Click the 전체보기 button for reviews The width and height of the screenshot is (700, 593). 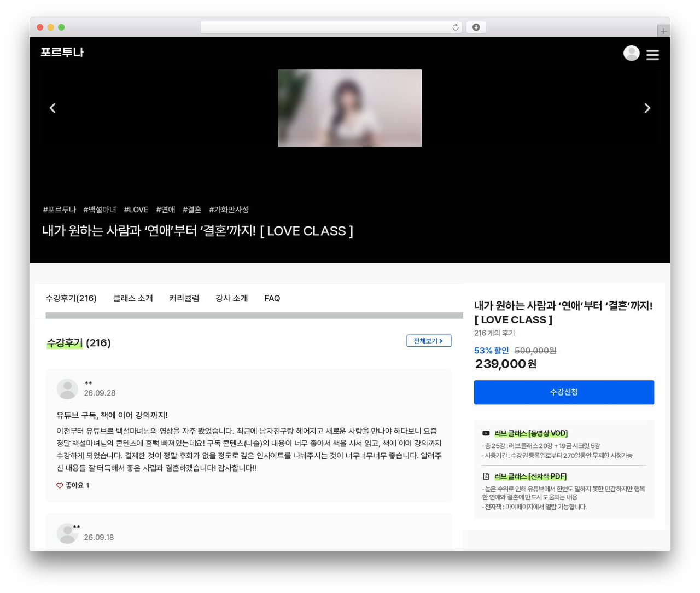(x=429, y=341)
